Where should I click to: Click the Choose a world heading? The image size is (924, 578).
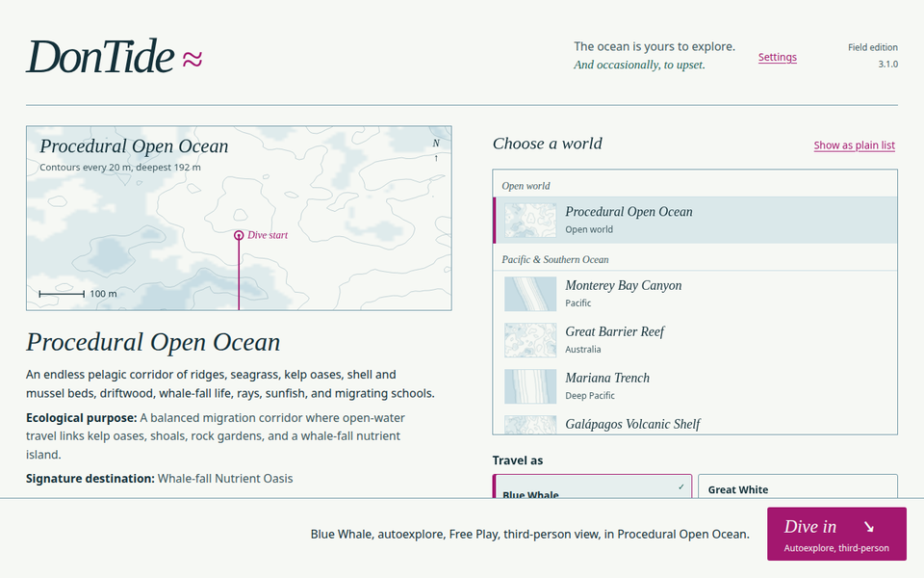click(548, 144)
